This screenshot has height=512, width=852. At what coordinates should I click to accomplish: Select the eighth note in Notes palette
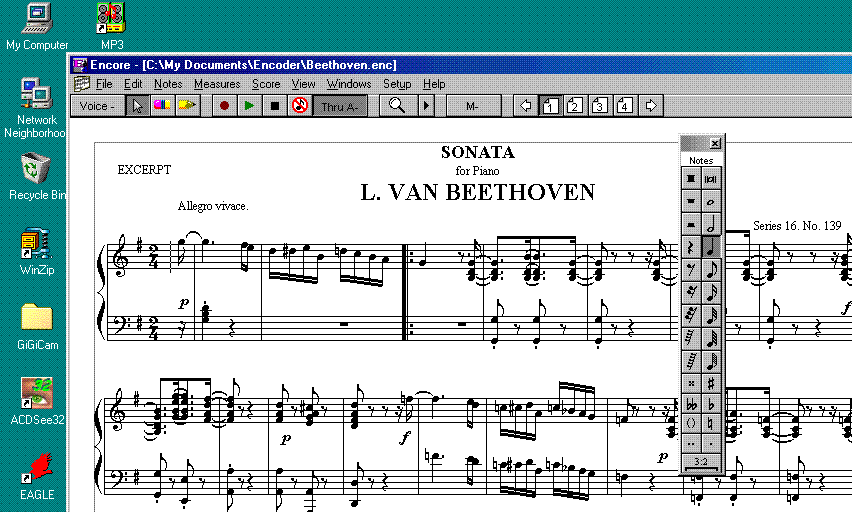point(711,270)
